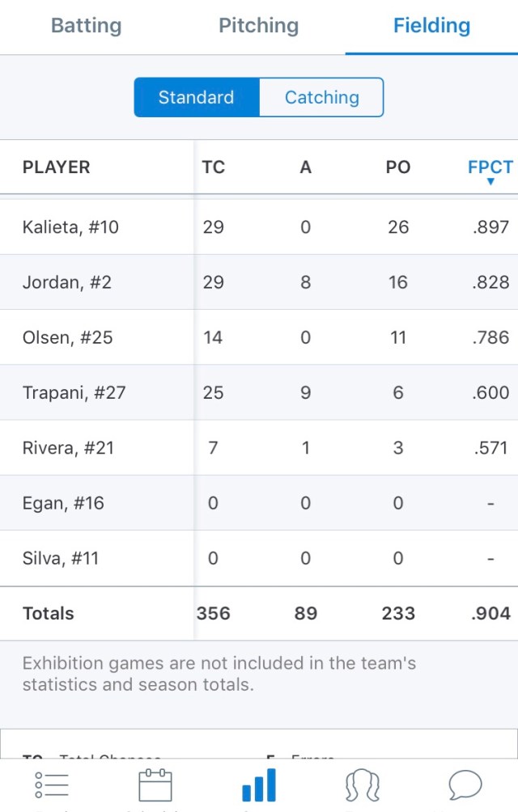The width and height of the screenshot is (518, 812).
Task: Switch to the Batting tab
Action: pyautogui.click(x=86, y=26)
